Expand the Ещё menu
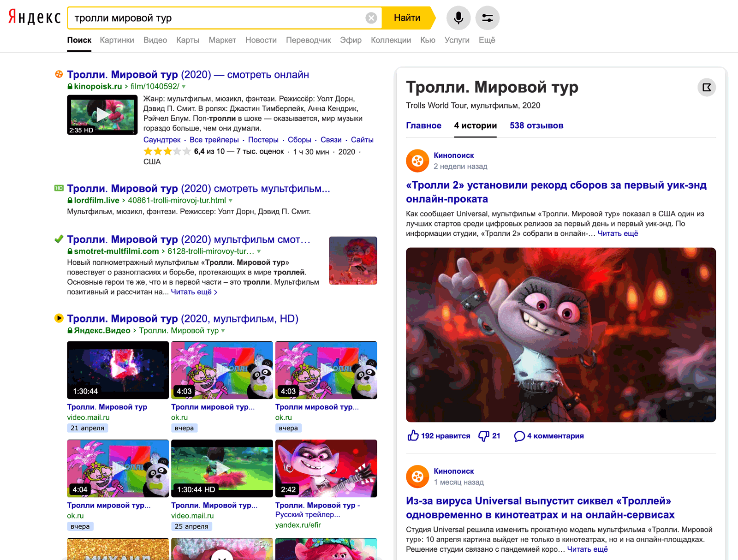The width and height of the screenshot is (738, 560). click(x=487, y=40)
